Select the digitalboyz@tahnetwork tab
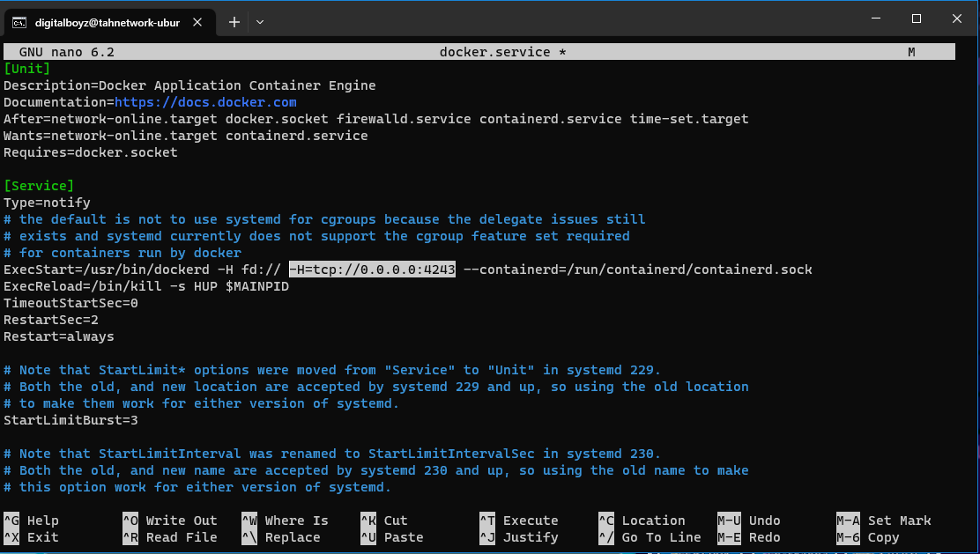This screenshot has height=554, width=980. (x=108, y=22)
